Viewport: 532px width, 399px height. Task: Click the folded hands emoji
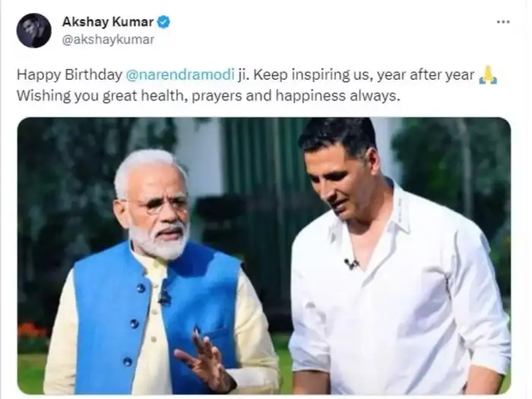click(489, 75)
